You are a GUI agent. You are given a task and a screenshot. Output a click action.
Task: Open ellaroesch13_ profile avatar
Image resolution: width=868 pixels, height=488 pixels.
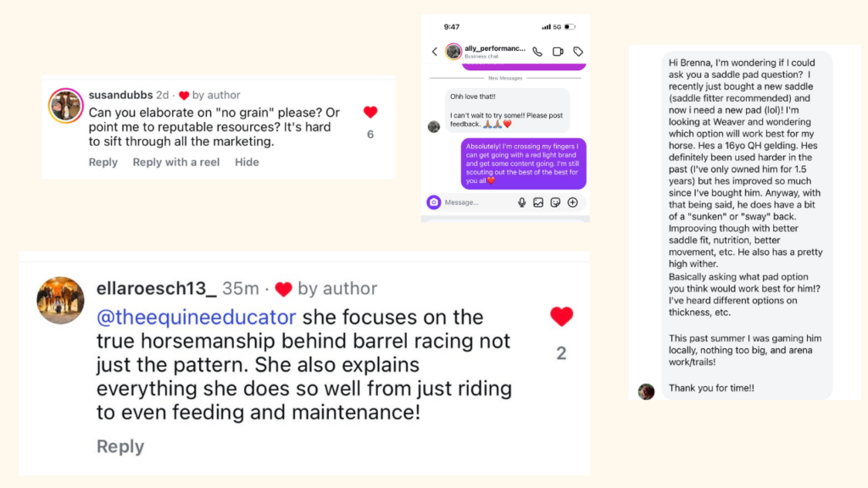pos(60,300)
